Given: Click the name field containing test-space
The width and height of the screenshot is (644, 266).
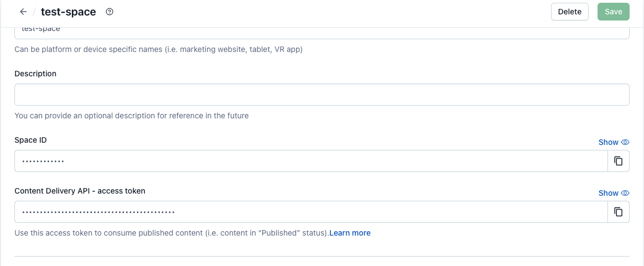Looking at the screenshot, I should [x=321, y=32].
